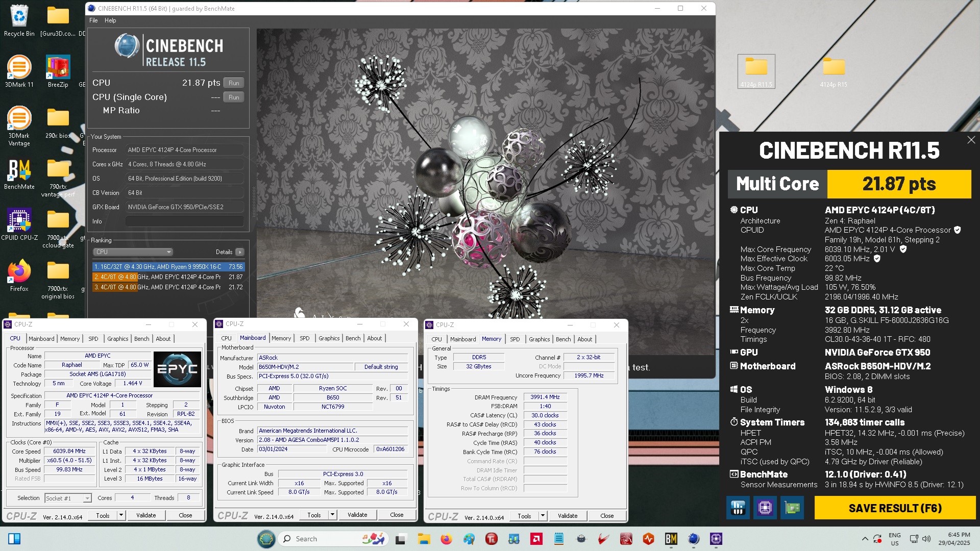The image size is (980, 551).
Task: Click Validate in the middle CPU-Z window
Action: click(357, 515)
